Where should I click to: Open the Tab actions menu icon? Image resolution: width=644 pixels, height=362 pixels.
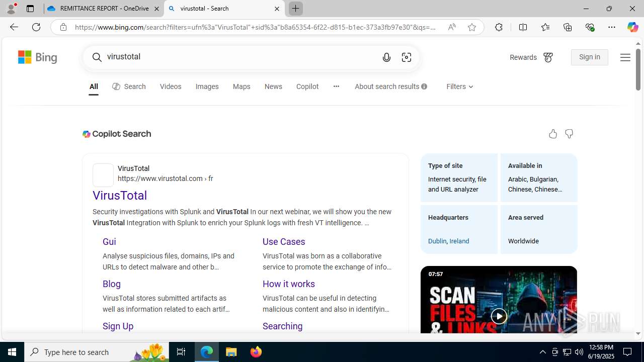30,9
